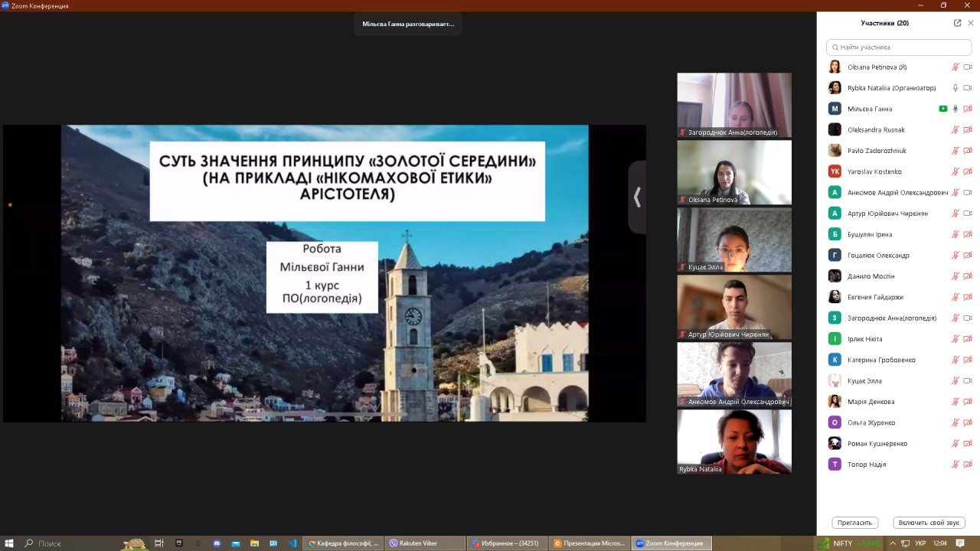Open Visual Studio Code from the taskbar
Screen dimensions: 980x551
292,543
